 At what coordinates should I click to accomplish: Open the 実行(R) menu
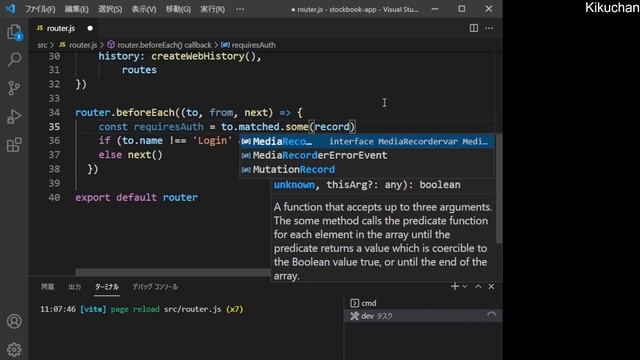(212, 9)
